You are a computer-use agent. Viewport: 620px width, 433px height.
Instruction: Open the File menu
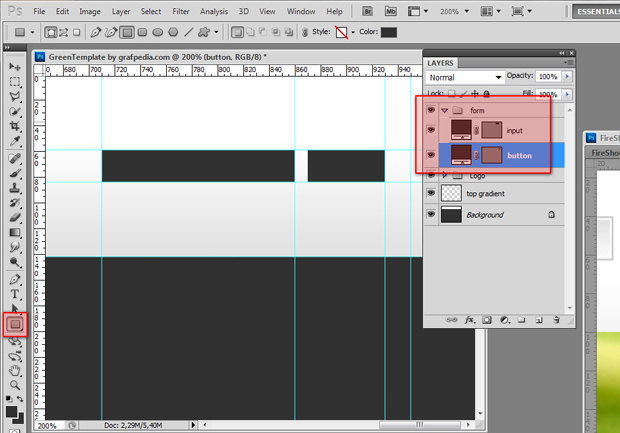pos(39,11)
